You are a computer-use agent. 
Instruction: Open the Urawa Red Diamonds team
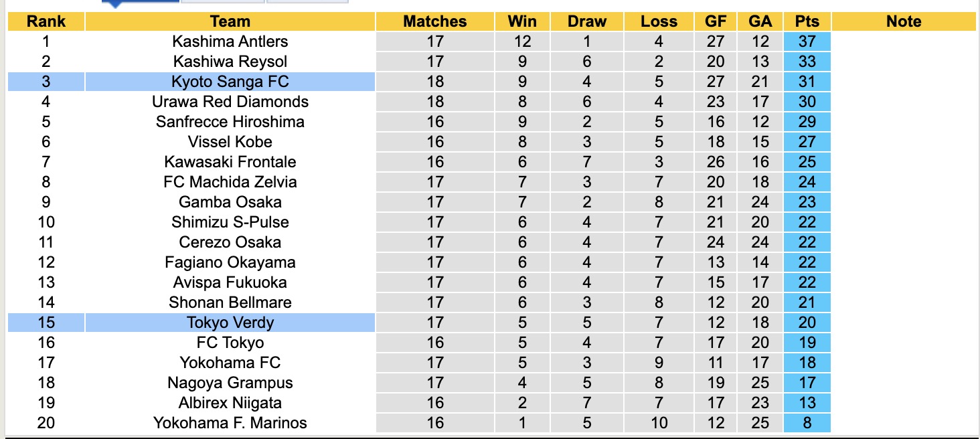(x=230, y=102)
